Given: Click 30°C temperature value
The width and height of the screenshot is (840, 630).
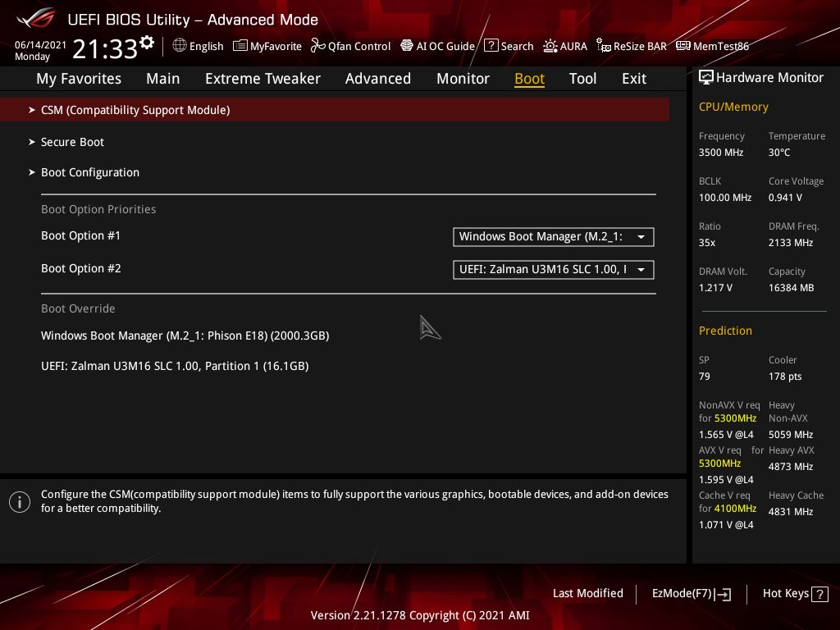Looking at the screenshot, I should pos(779,153).
